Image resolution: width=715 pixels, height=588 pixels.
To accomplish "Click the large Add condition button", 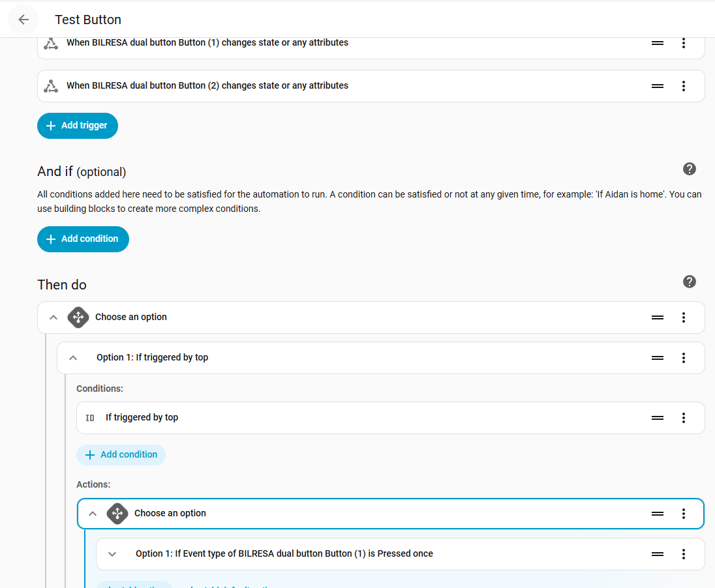I will click(83, 239).
